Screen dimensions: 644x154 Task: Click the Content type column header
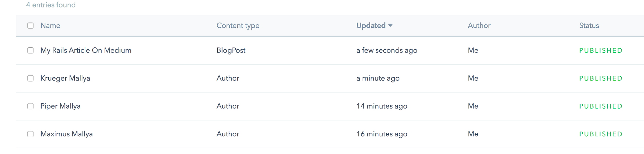(238, 26)
